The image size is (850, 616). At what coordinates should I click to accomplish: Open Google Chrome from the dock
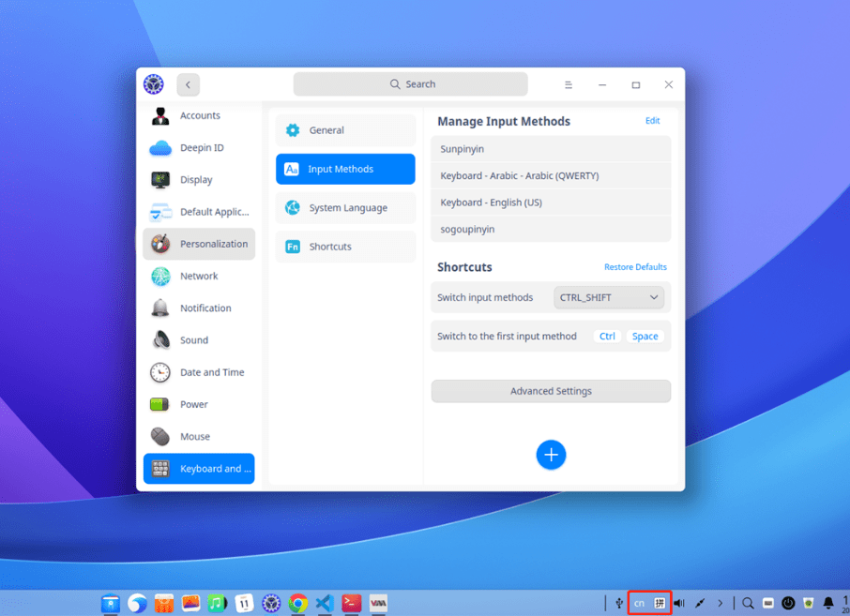298,604
